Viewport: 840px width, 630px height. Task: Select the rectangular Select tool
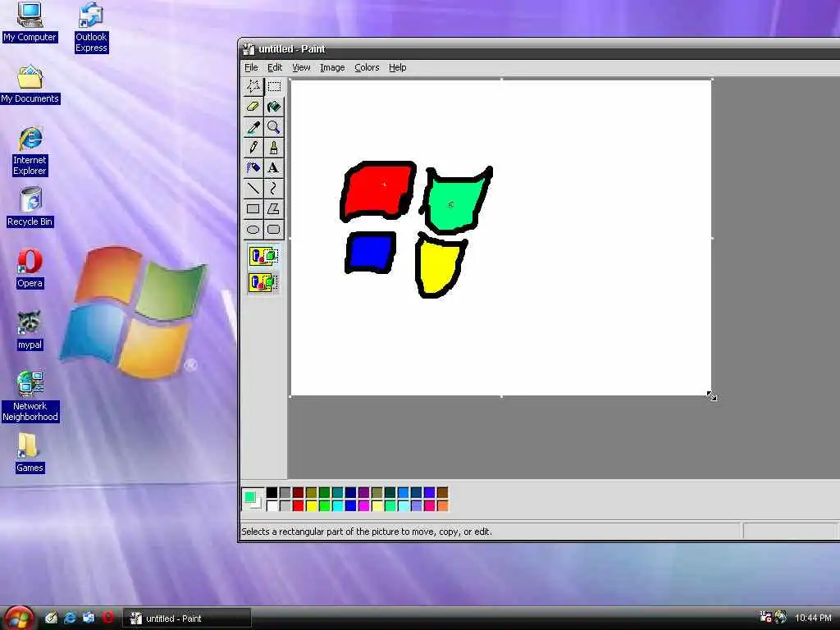[x=274, y=86]
